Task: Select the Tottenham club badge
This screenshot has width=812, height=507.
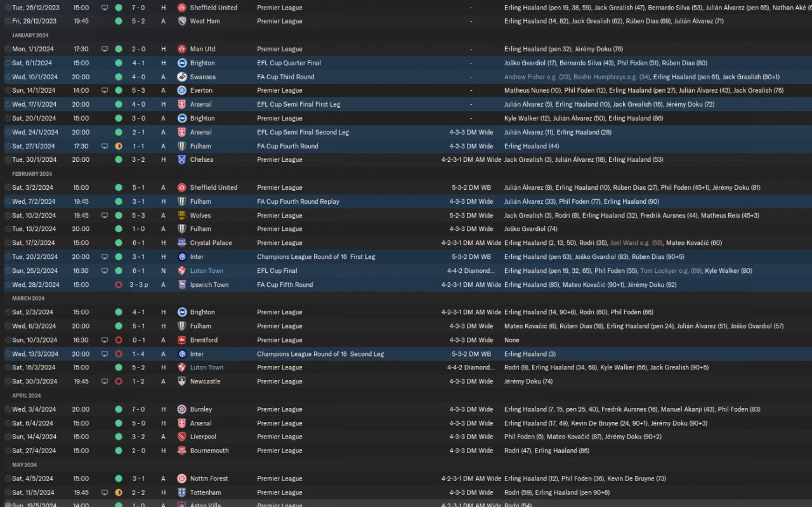Action: [x=182, y=492]
